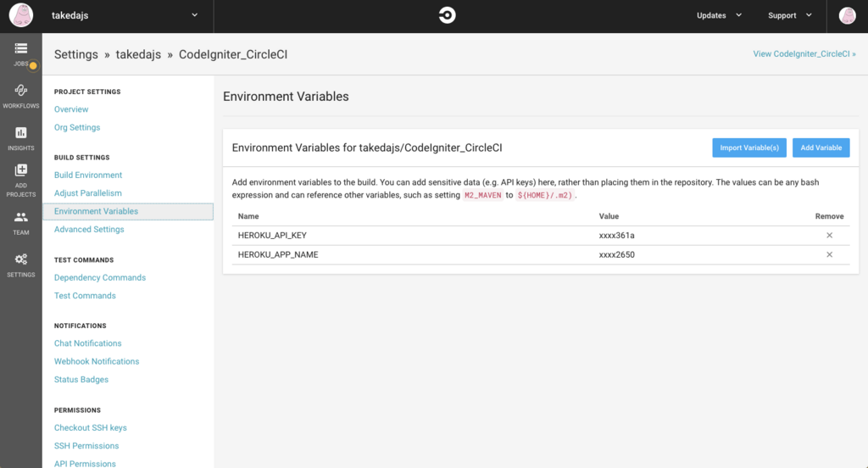This screenshot has height=468, width=868.
Task: Open Chat Notifications settings
Action: click(87, 343)
